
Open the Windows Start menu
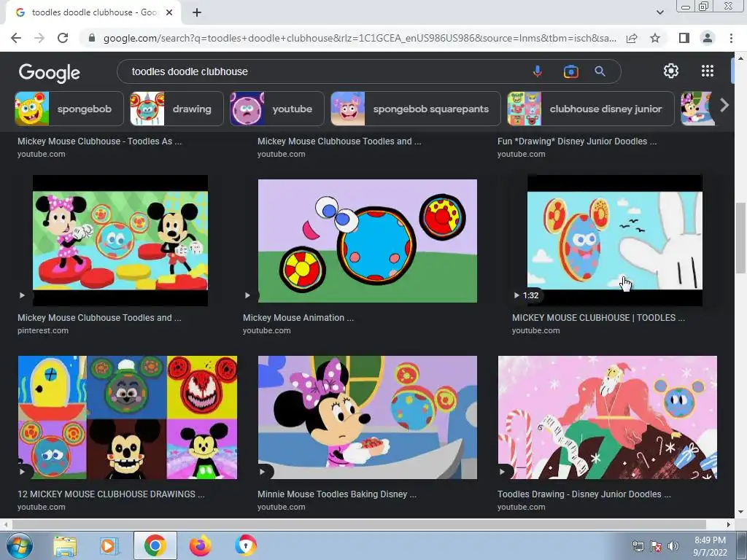pos(20,546)
